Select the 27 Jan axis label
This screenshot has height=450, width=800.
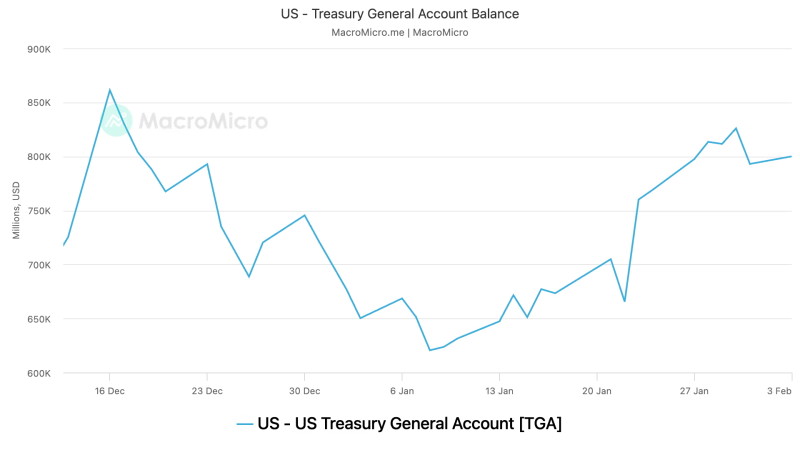pos(694,391)
